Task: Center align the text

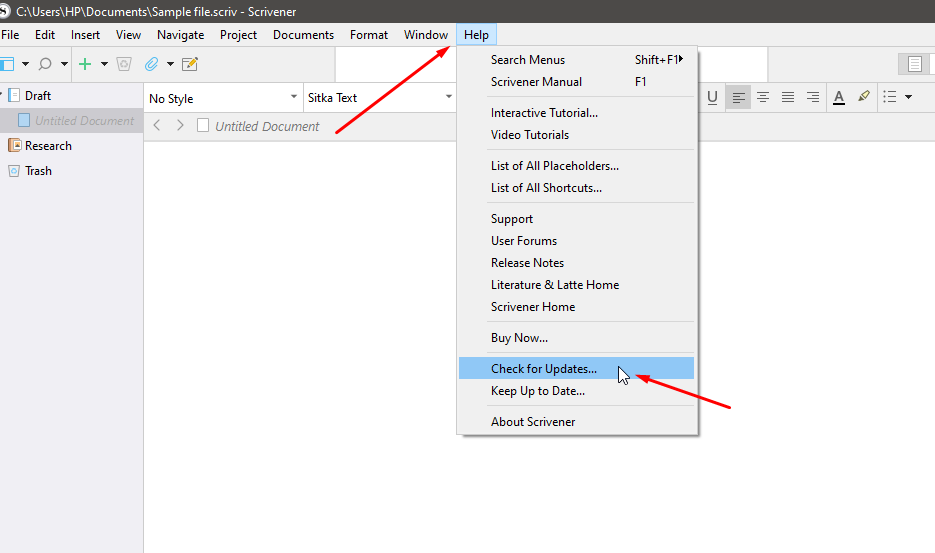Action: pos(763,97)
